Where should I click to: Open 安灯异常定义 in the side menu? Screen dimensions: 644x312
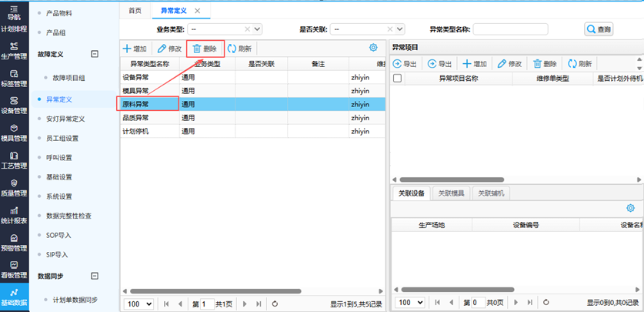(x=65, y=119)
